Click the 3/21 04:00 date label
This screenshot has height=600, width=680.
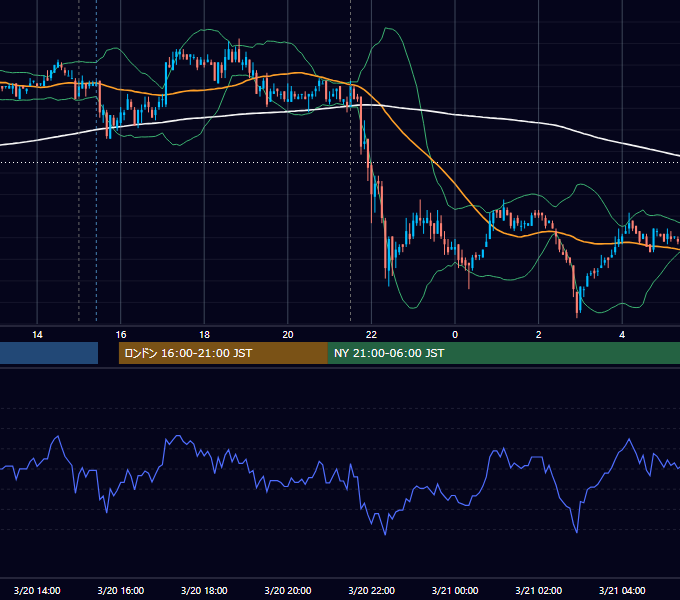tap(622, 590)
